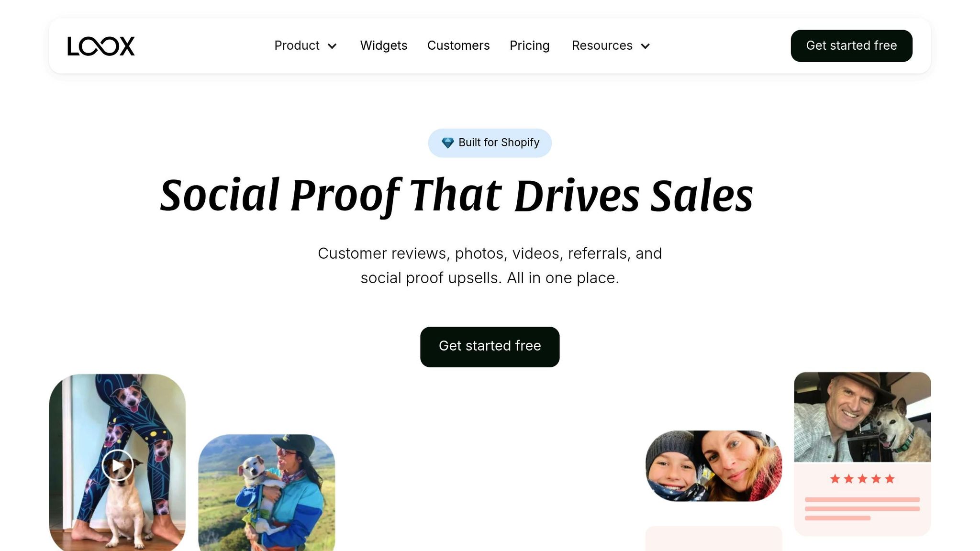
Task: Expand the Resources menu chevron
Action: coord(645,46)
